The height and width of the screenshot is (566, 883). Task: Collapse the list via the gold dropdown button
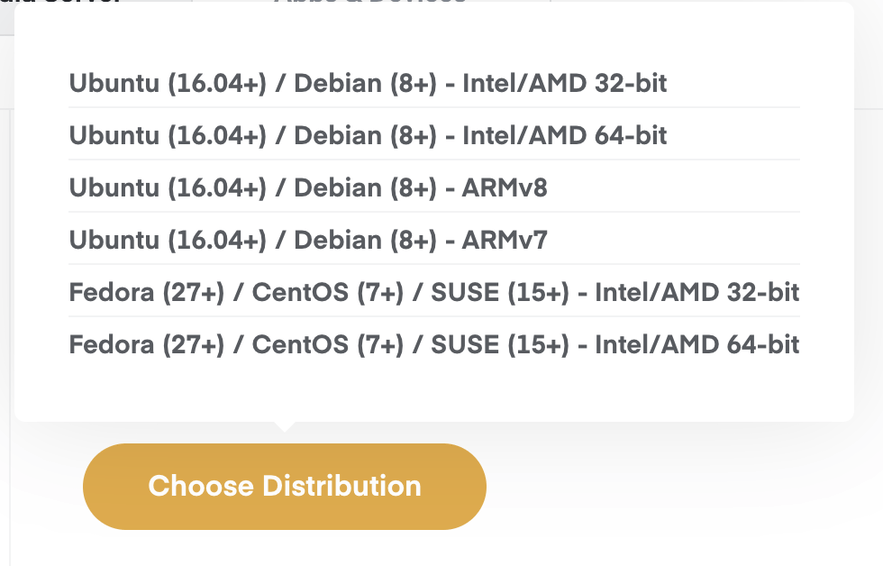pos(284,487)
